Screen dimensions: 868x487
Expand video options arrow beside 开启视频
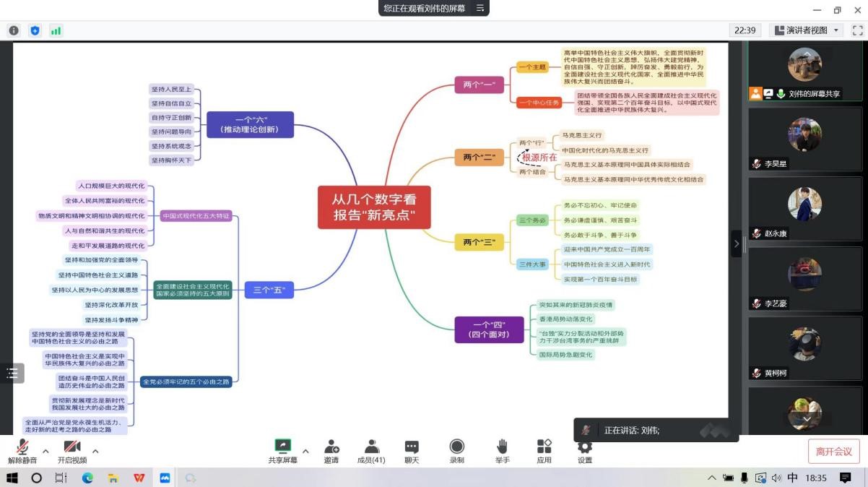[x=95, y=452]
